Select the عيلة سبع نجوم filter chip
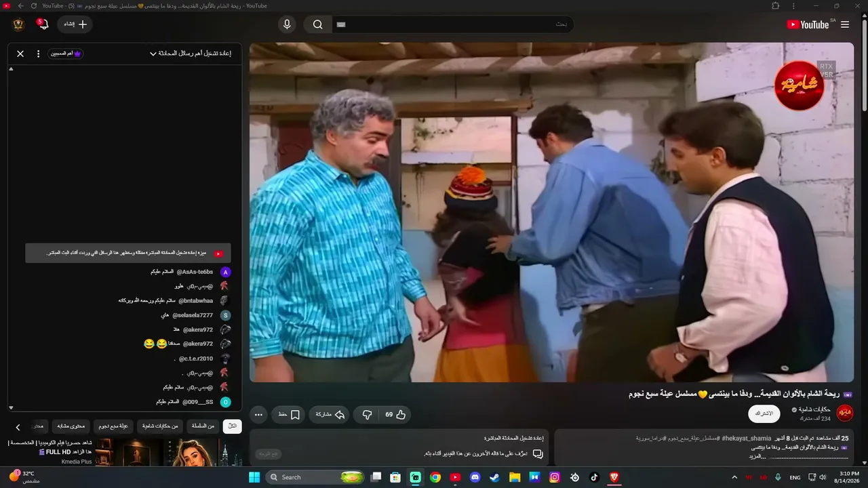Image resolution: width=868 pixels, height=488 pixels. [113, 426]
